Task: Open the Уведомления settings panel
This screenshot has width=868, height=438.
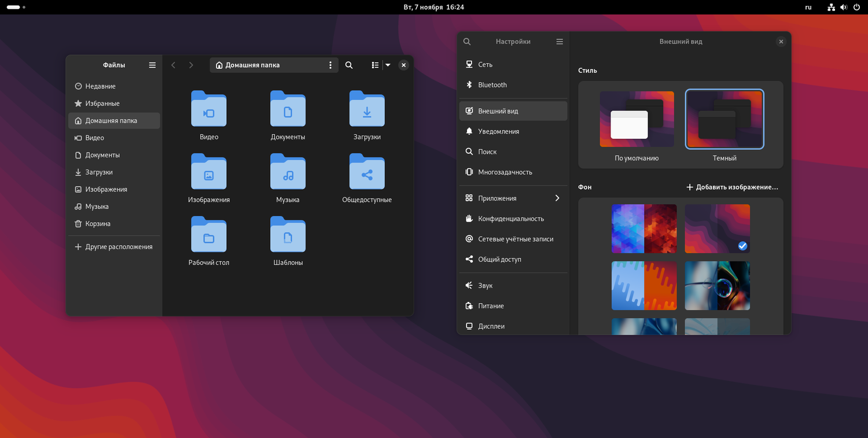Action: pyautogui.click(x=498, y=131)
